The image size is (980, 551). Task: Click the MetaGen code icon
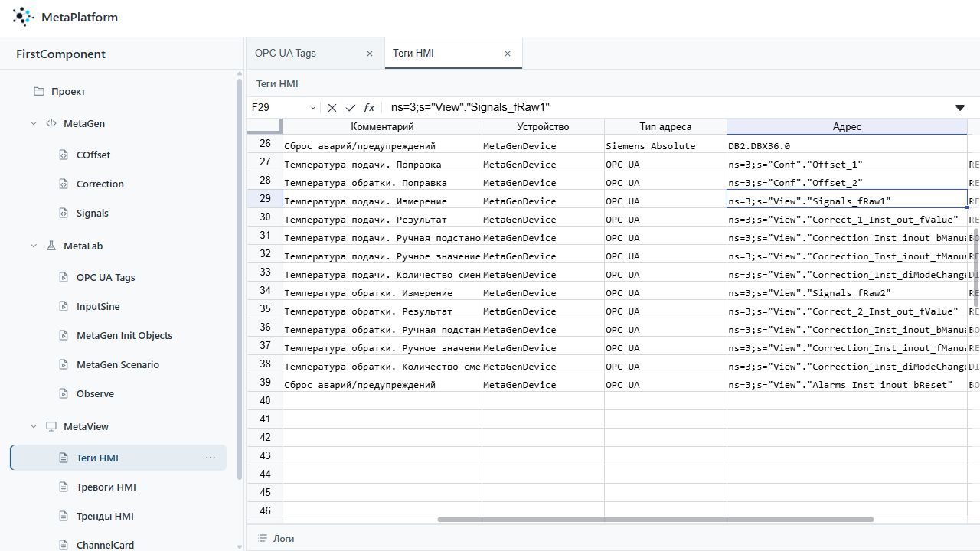click(51, 123)
